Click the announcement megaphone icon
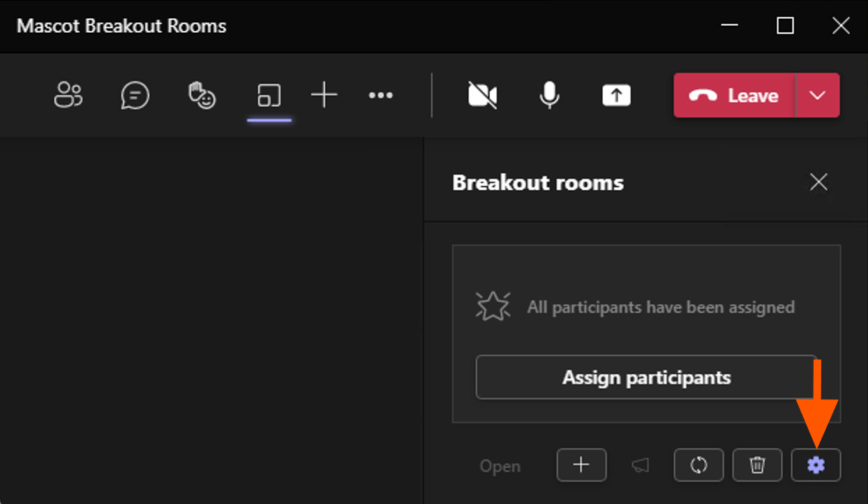Image resolution: width=868 pixels, height=504 pixels. point(640,465)
